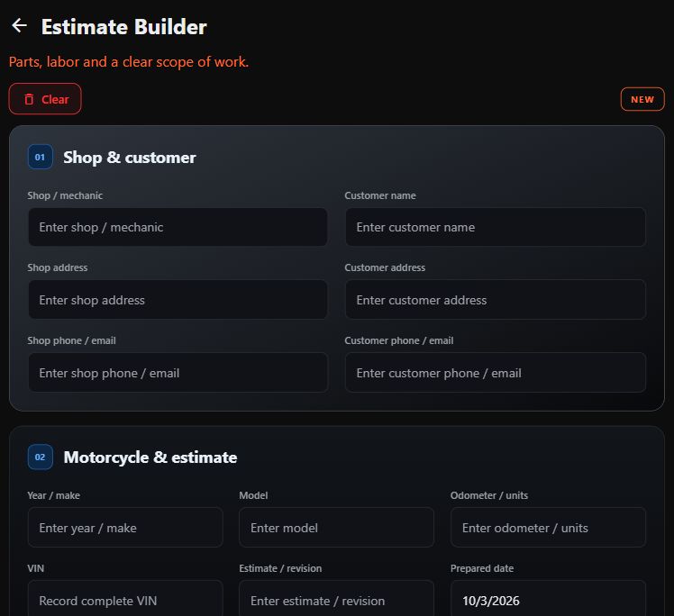Click the 'Customer phone / email' label
This screenshot has height=616, width=674.
[399, 340]
